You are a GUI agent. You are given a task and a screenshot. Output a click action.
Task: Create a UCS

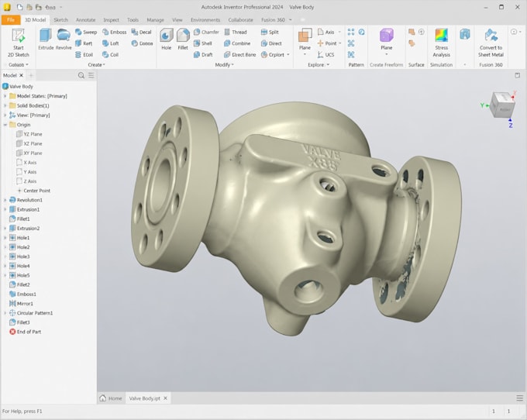325,54
